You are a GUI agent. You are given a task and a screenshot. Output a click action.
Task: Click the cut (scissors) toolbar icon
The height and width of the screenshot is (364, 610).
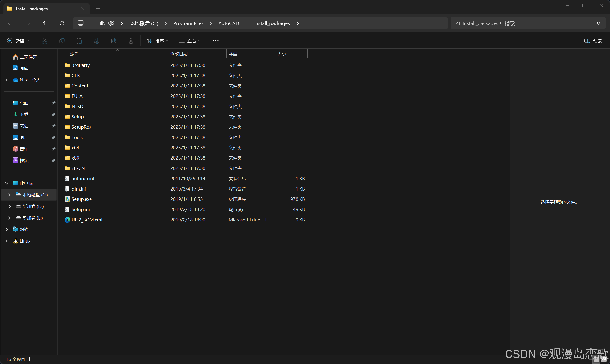click(44, 41)
